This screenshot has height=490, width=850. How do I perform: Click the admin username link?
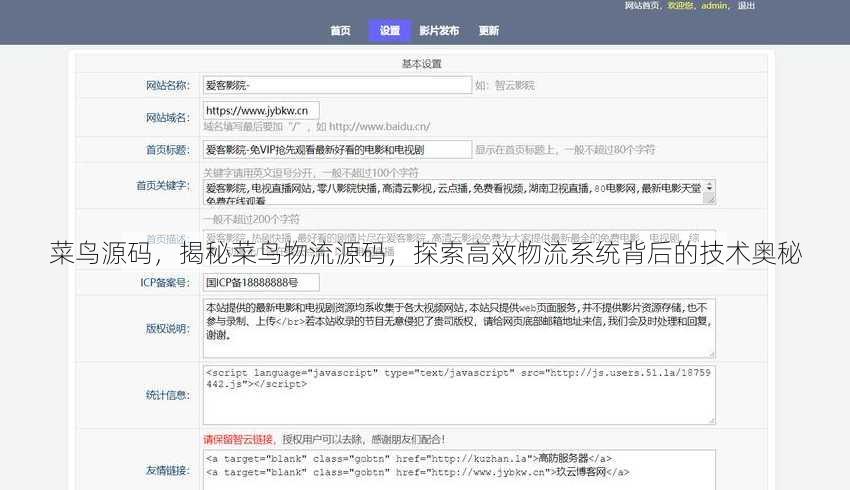coord(714,5)
